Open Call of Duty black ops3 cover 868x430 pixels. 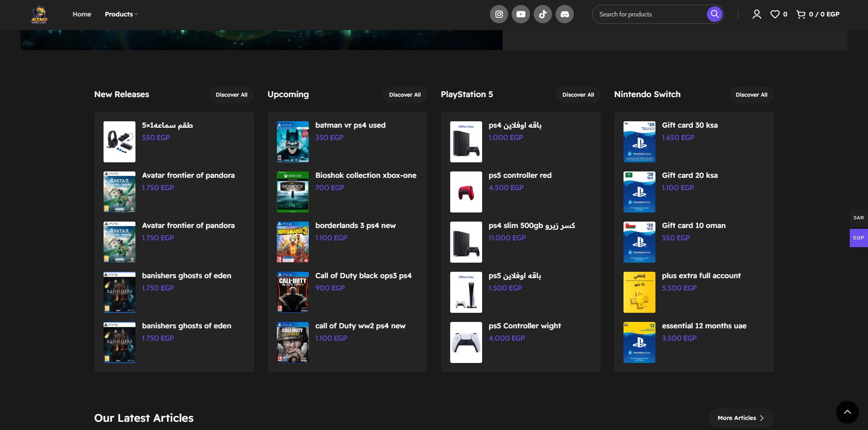293,292
